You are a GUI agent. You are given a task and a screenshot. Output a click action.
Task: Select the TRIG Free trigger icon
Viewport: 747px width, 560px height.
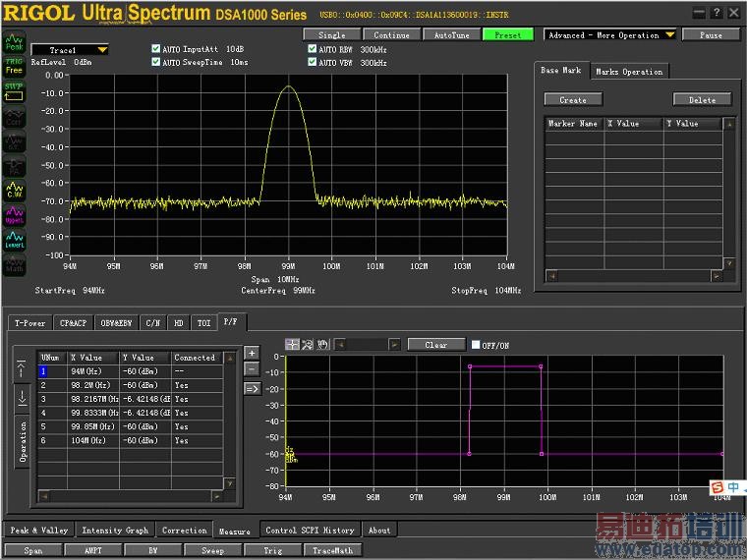click(14, 67)
